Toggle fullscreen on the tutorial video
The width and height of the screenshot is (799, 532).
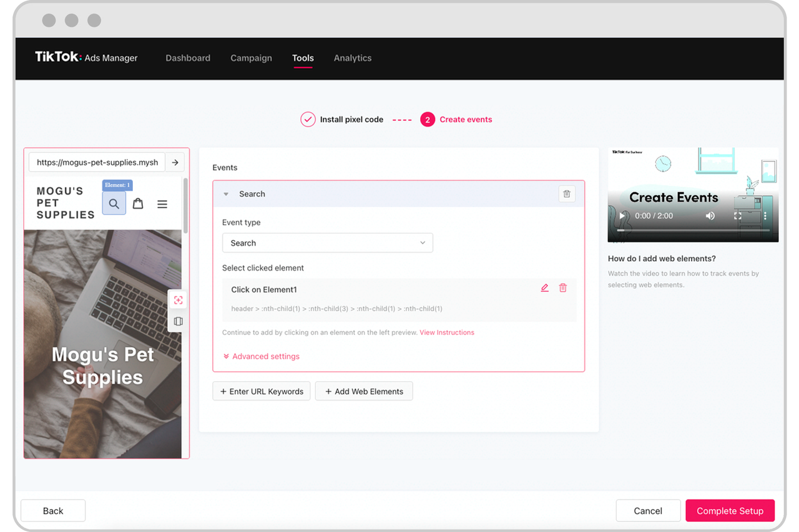(x=738, y=216)
